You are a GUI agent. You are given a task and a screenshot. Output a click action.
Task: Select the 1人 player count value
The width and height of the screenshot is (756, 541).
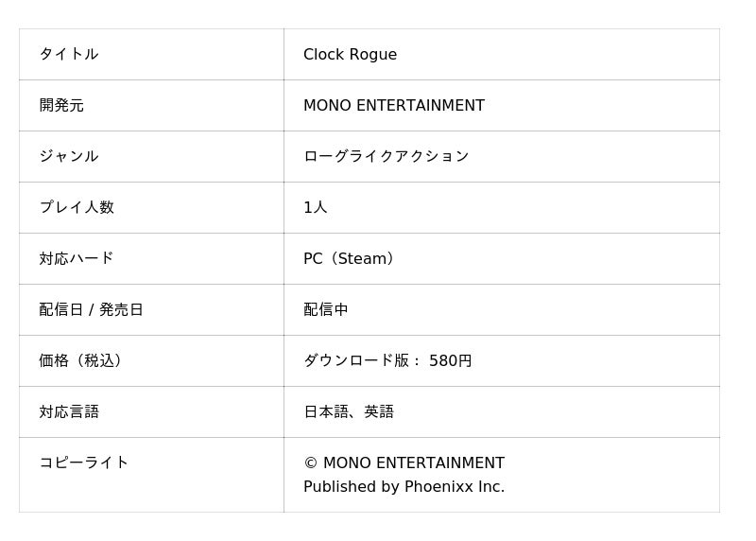click(x=315, y=207)
